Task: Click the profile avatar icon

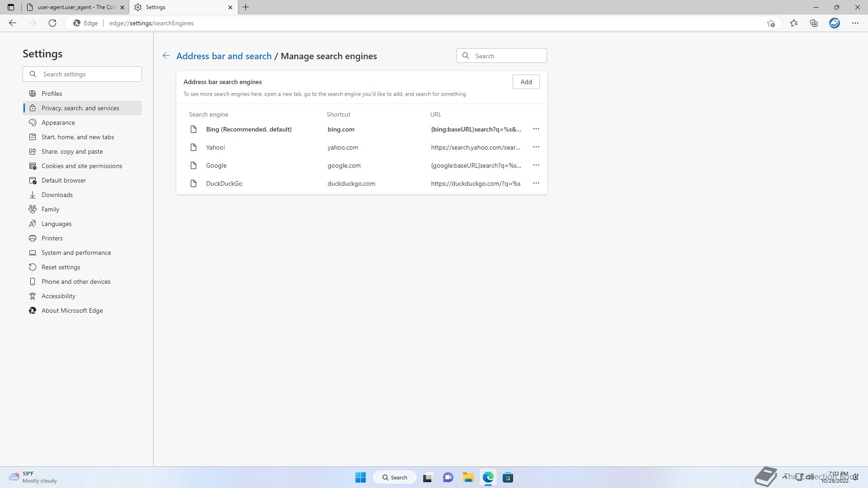Action: [x=835, y=23]
